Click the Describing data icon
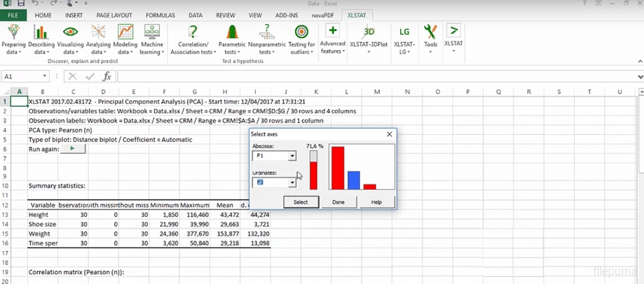Screen dimensions: 644x284 pyautogui.click(x=41, y=32)
